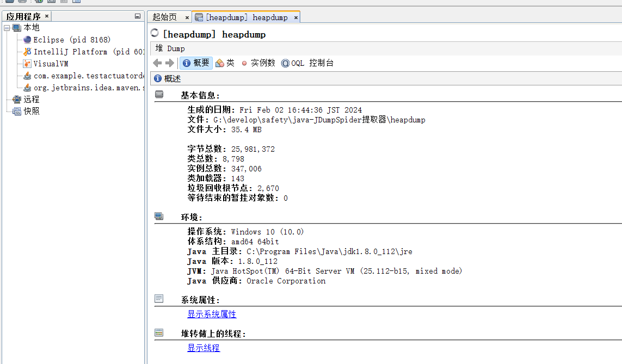
Task: Open the OQL 控制台 console
Action: click(307, 63)
